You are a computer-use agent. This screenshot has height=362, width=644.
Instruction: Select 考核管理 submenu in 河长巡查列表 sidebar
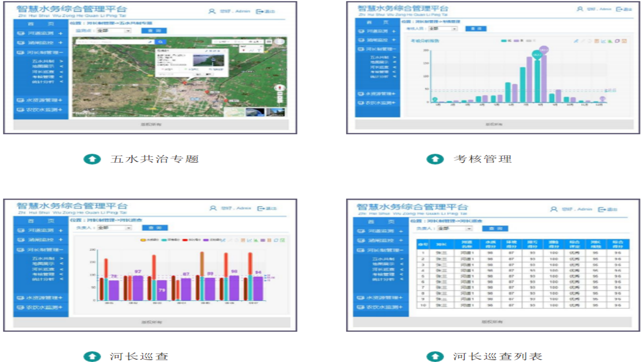point(383,274)
